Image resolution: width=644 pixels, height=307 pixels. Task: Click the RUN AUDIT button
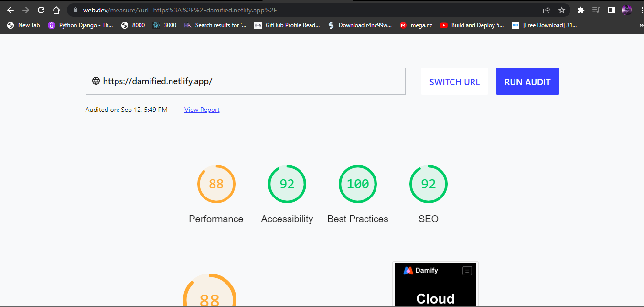pyautogui.click(x=527, y=81)
